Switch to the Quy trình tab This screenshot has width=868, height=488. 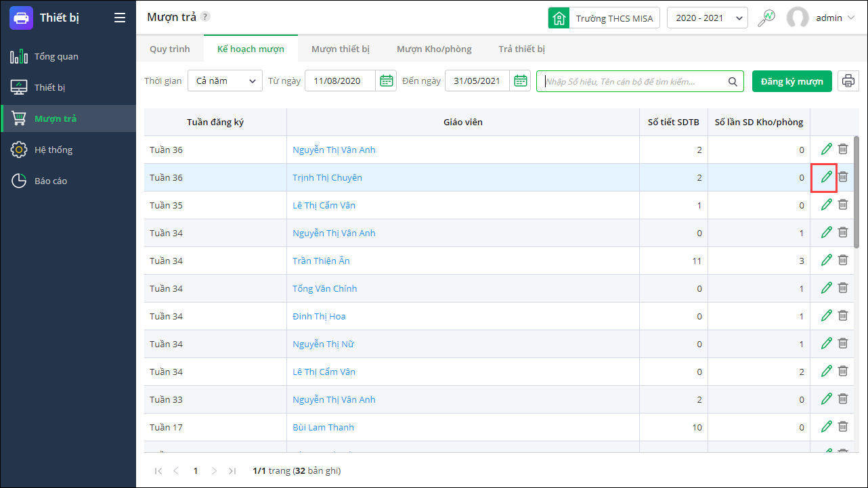click(170, 49)
